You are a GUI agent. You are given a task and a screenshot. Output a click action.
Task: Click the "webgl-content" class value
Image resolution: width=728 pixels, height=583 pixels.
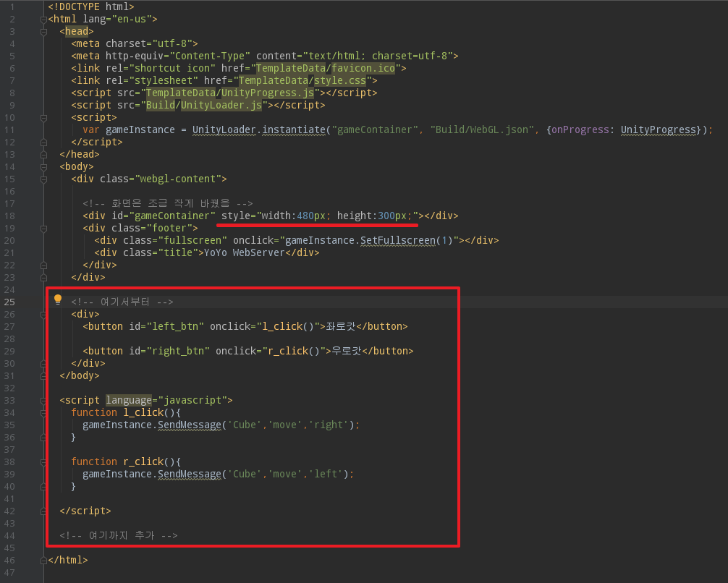[x=178, y=179]
